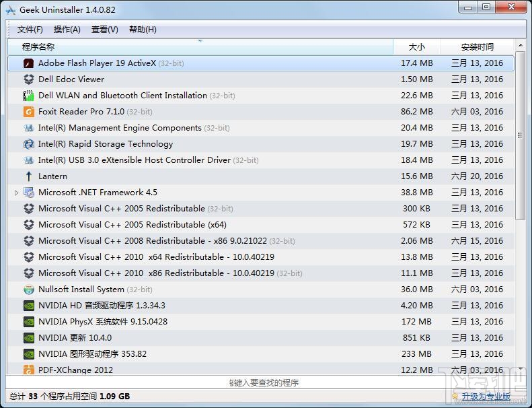The height and width of the screenshot is (408, 532).
Task: Select the PDF-XChange 2012 icon
Action: [28, 370]
